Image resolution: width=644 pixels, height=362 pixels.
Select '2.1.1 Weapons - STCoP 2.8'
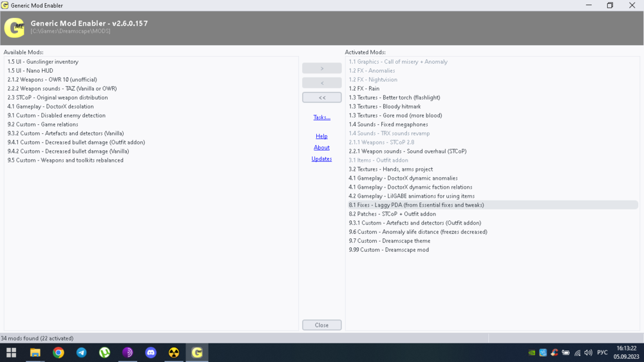point(381,142)
